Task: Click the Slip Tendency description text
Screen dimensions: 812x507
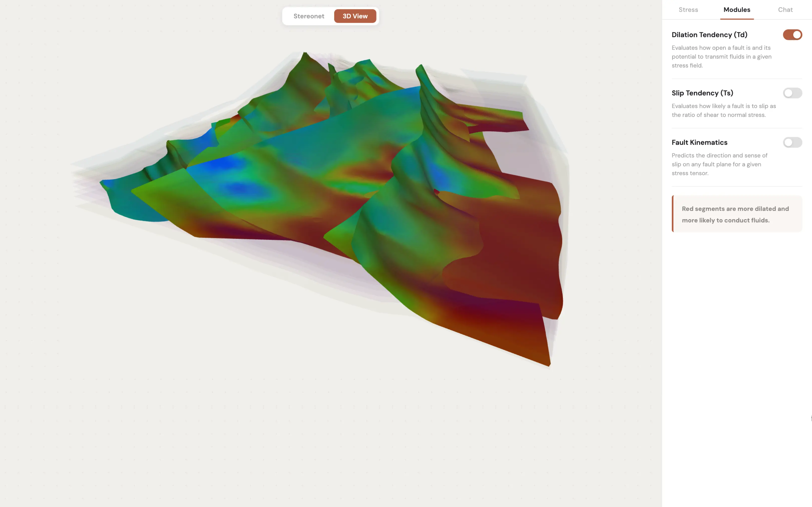Action: (x=723, y=110)
